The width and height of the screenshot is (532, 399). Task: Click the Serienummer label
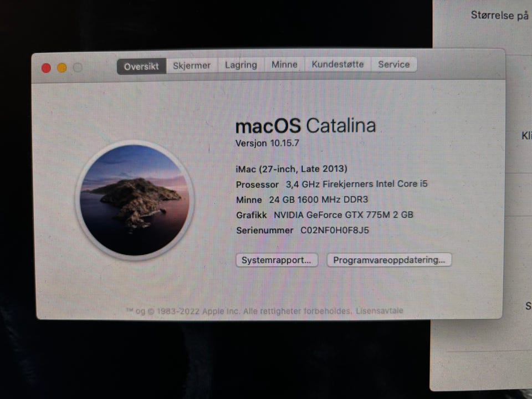pos(265,231)
